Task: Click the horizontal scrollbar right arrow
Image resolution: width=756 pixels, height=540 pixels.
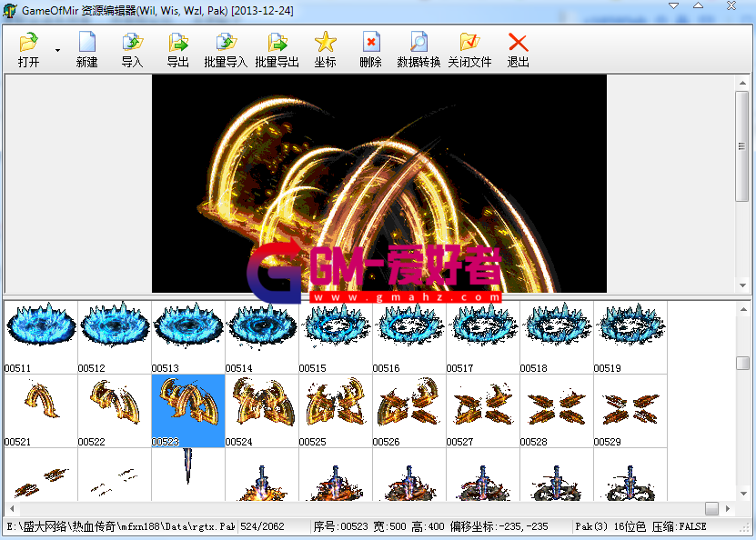Action: (x=728, y=508)
